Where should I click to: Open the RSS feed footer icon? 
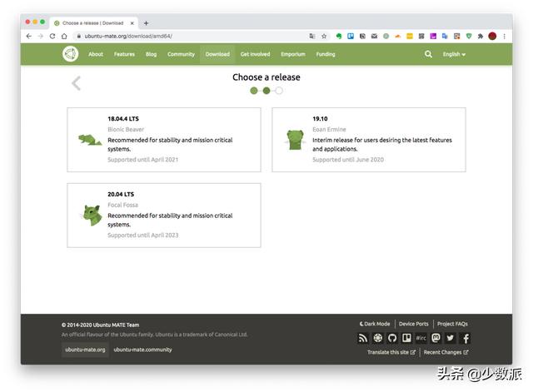(363, 338)
